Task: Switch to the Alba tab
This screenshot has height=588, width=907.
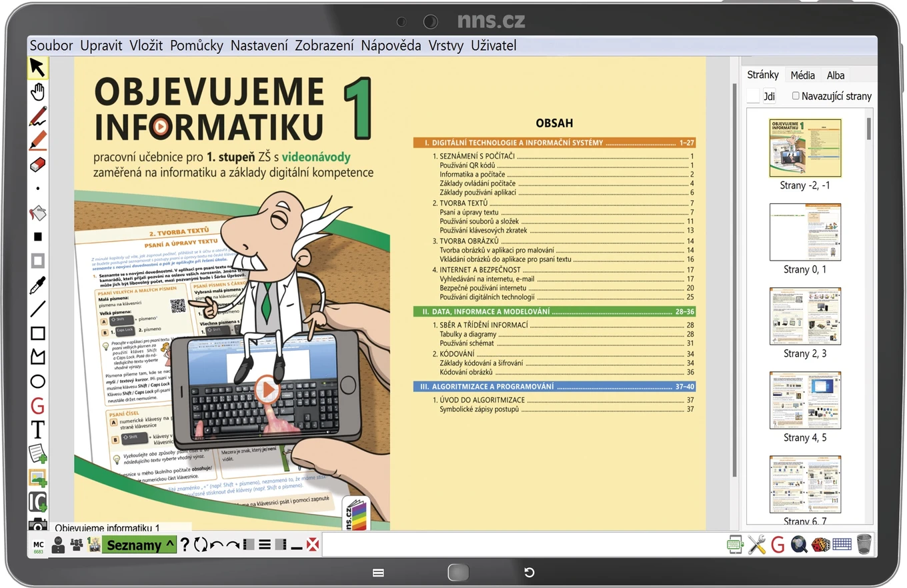Action: (x=836, y=75)
